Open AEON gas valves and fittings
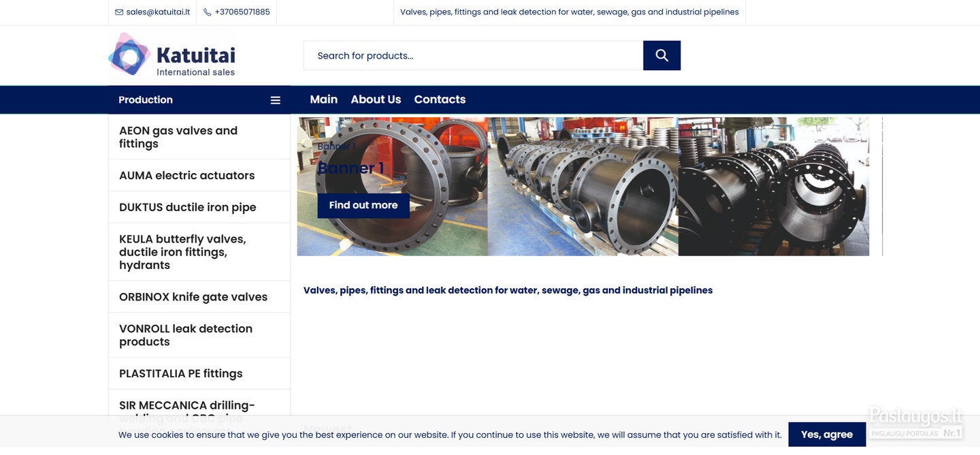 [x=199, y=137]
